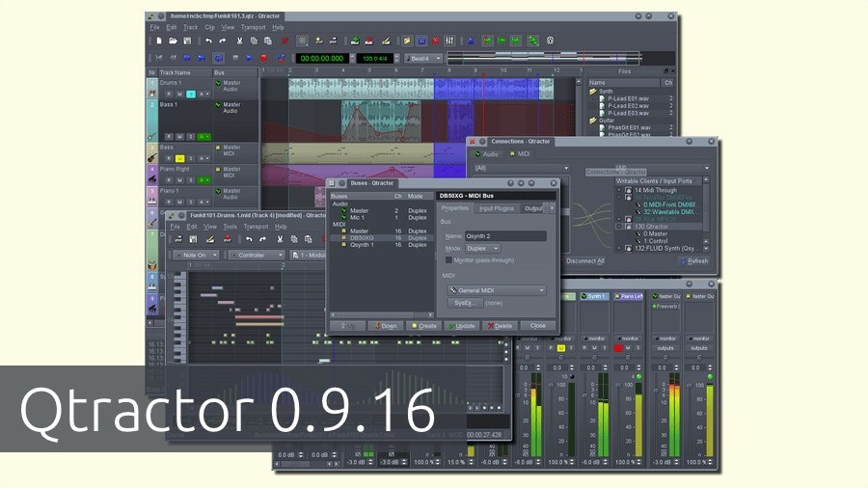Select P-Lead E01.wav in Files panel

click(x=628, y=98)
